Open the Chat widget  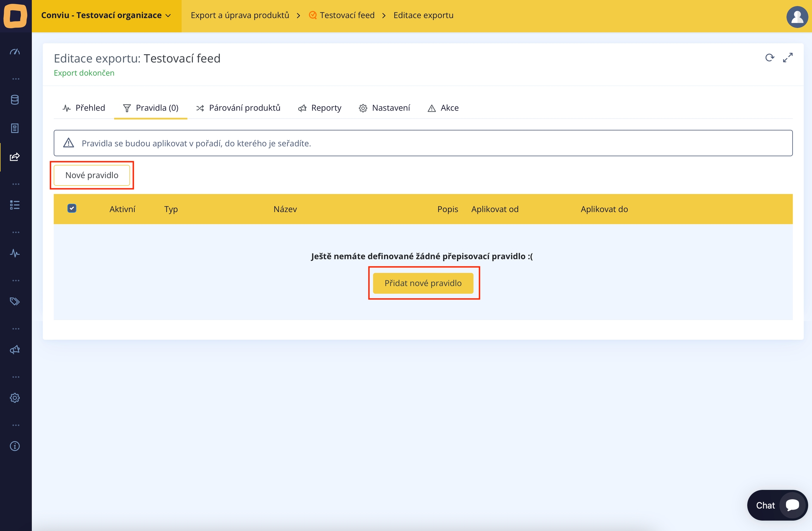coord(777,505)
